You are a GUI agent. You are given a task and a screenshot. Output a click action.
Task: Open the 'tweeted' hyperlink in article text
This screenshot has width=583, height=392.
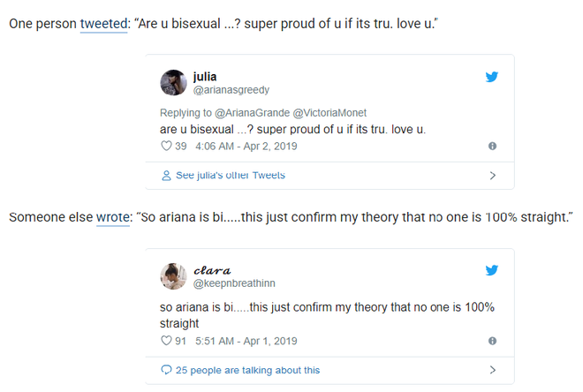pos(103,24)
